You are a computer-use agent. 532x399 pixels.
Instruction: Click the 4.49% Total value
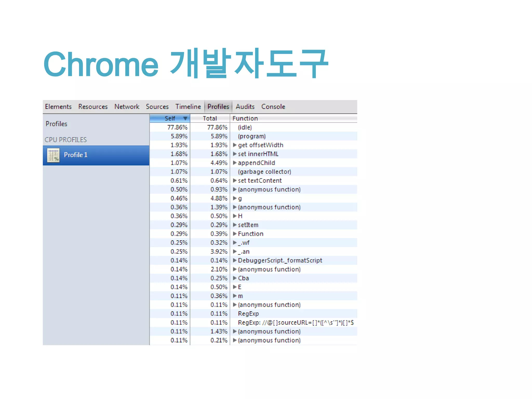point(219,163)
